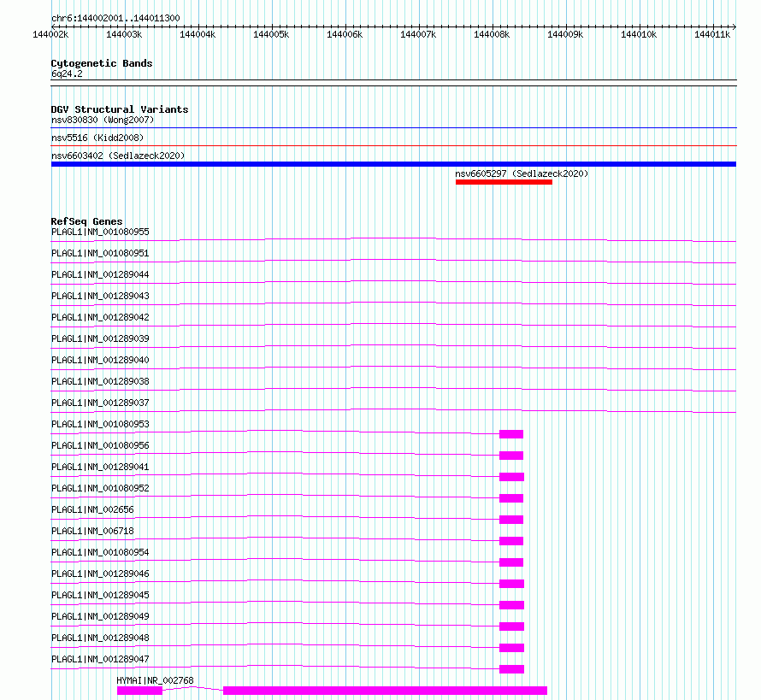Select transcript PLAGL1|NM_001080955
This screenshot has height=700, width=761.
[100, 232]
